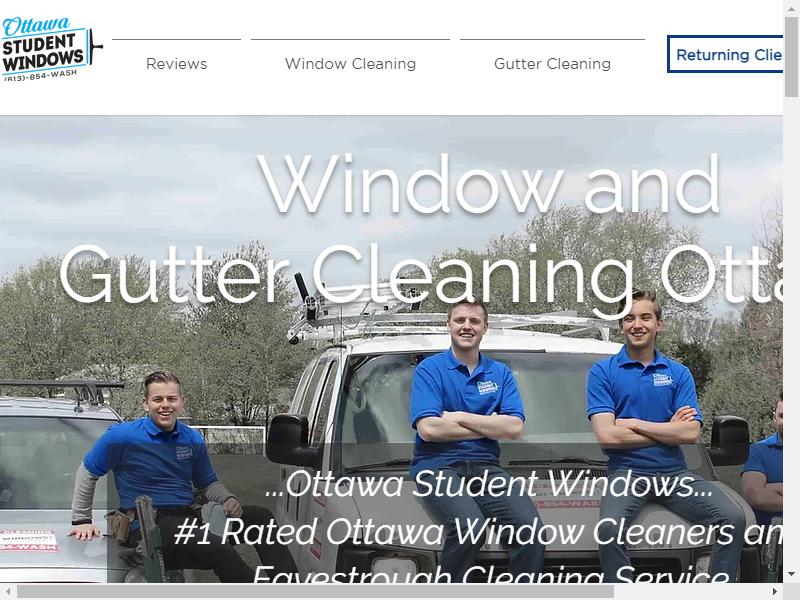Click the horizontal scrollbar thumb
This screenshot has height=600, width=800.
315,591
